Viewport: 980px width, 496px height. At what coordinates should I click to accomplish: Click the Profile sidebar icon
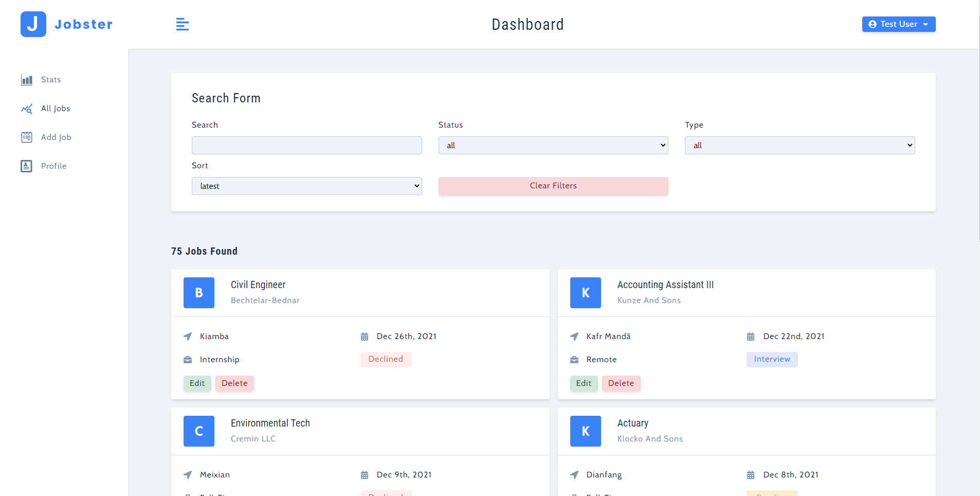pos(27,166)
